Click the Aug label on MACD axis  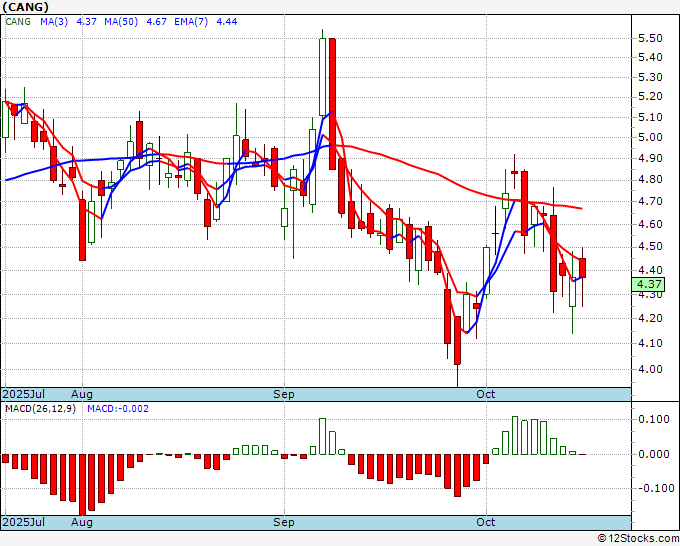point(82,522)
